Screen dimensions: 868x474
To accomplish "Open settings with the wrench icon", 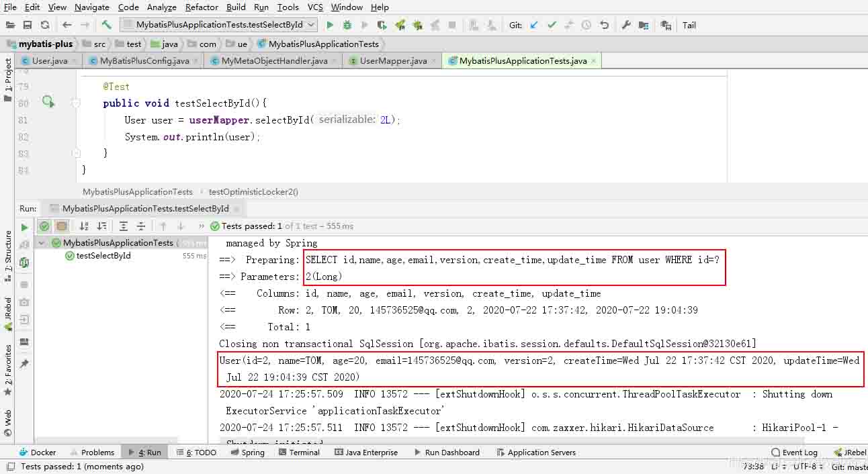I will click(626, 25).
